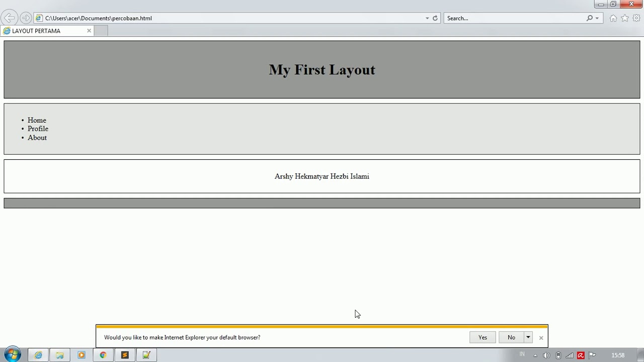Click the My First Layout heading
Screen dimensions: 644x362
(322, 69)
